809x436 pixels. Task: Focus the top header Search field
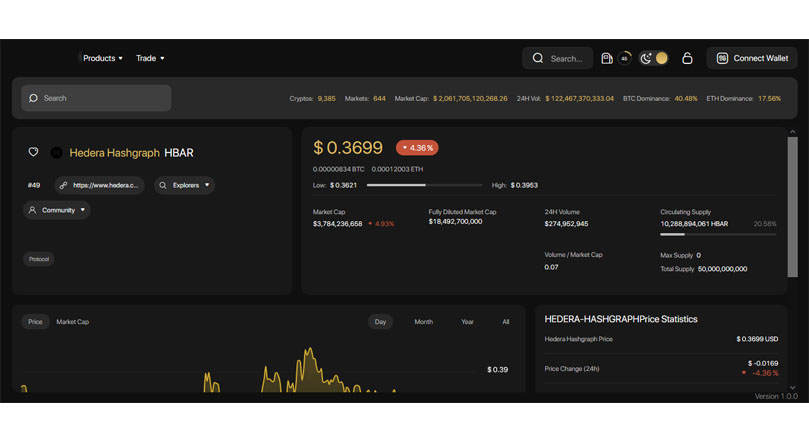tap(558, 58)
